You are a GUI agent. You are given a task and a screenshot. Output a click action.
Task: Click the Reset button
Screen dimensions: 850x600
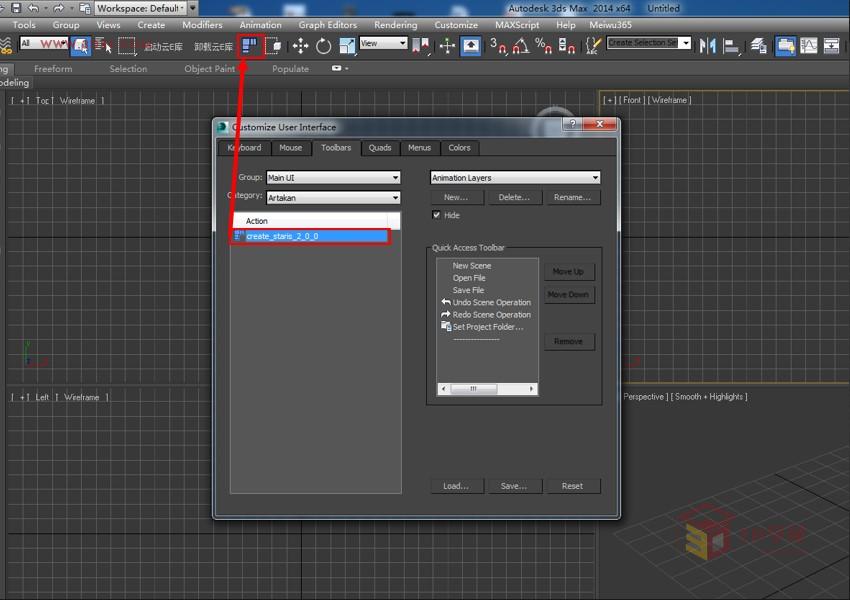point(572,486)
